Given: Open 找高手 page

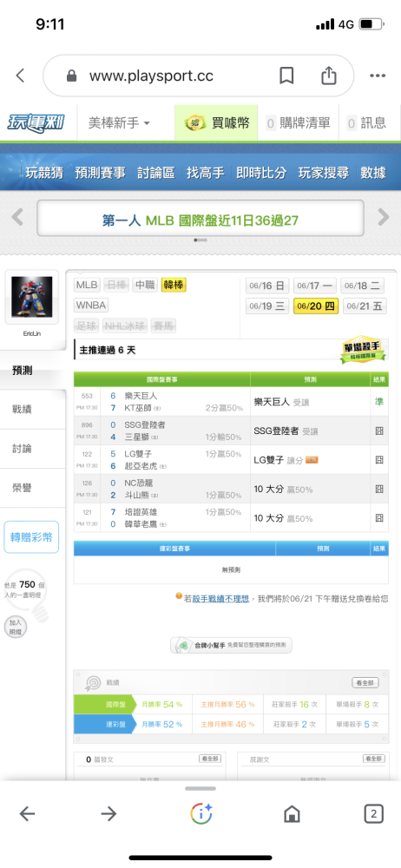Looking at the screenshot, I should click(x=206, y=173).
